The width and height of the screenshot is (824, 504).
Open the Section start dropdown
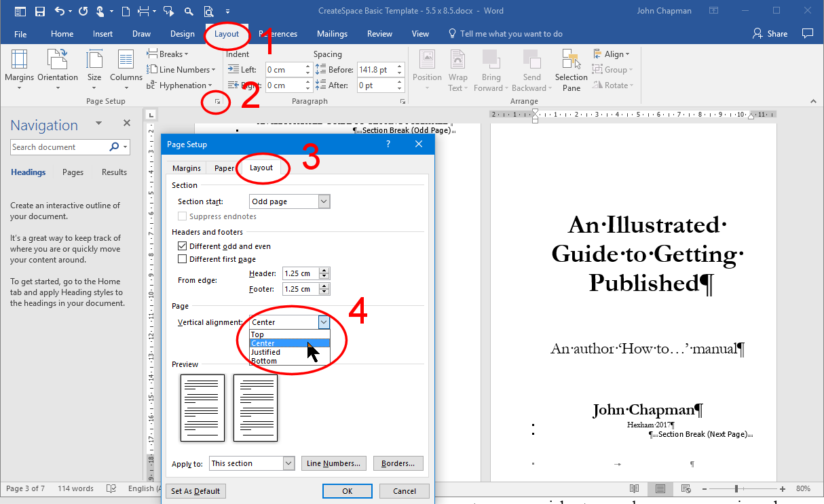(323, 201)
